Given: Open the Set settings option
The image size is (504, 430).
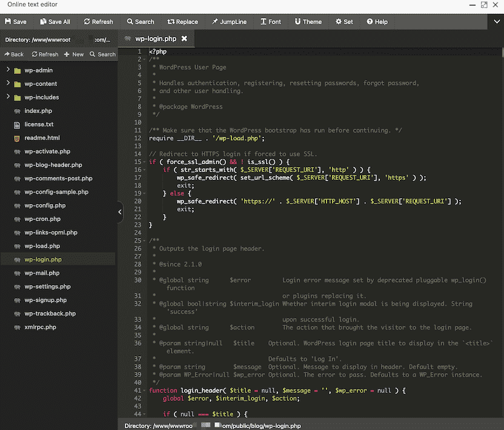Looking at the screenshot, I should 344,22.
